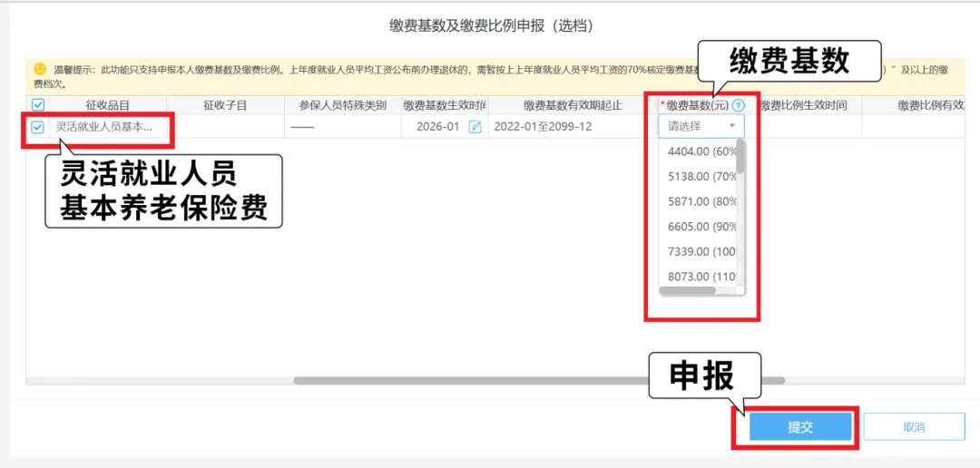This screenshot has height=468, width=980.
Task: Click the yellow smiley icon in 温馨提示 banner
Action: click(40, 69)
